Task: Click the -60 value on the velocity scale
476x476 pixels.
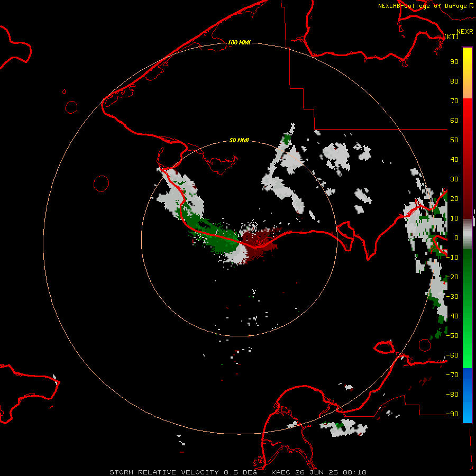Action: (452, 355)
